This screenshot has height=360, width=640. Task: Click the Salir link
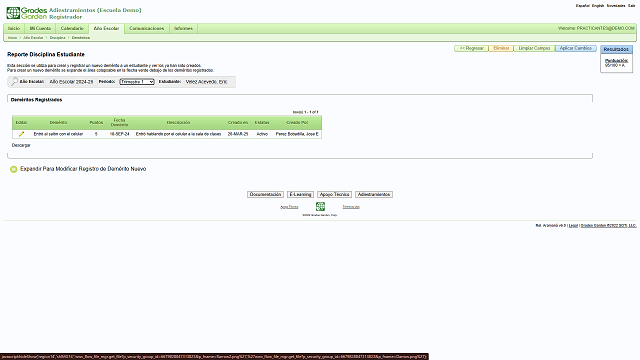[x=631, y=6]
